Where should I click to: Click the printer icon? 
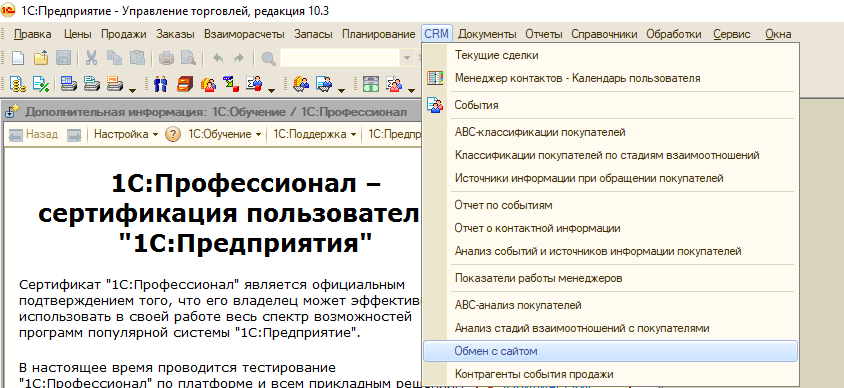pyautogui.click(x=166, y=58)
